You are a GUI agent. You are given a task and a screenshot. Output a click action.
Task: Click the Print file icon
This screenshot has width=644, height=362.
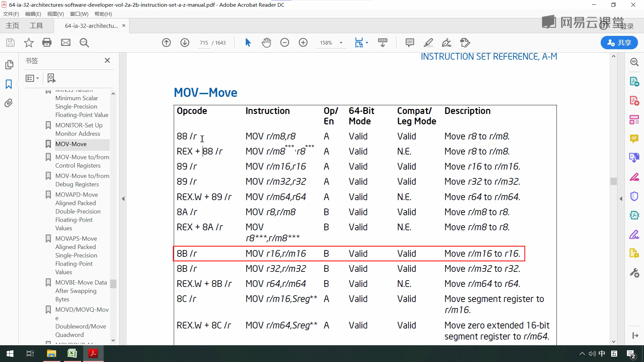coord(47,43)
